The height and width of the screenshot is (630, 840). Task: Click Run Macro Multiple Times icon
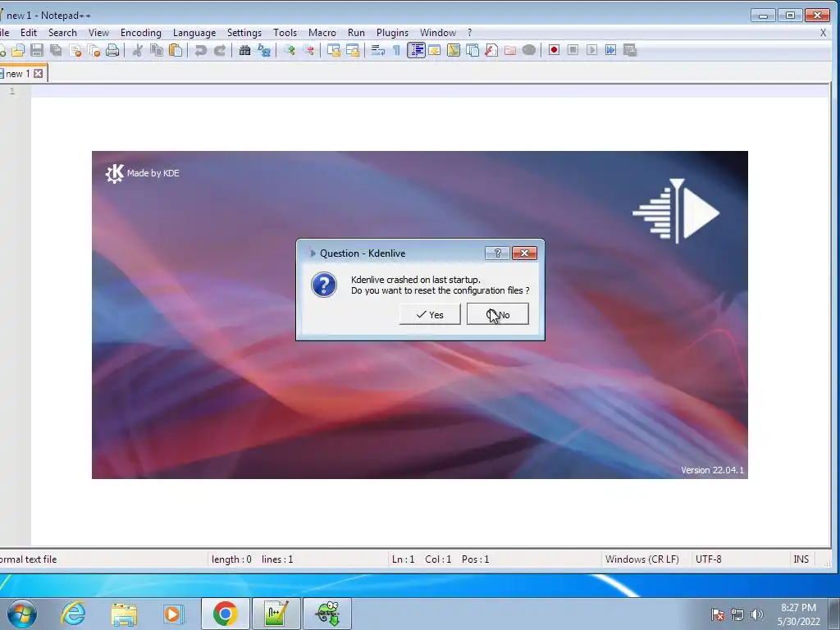click(x=610, y=50)
